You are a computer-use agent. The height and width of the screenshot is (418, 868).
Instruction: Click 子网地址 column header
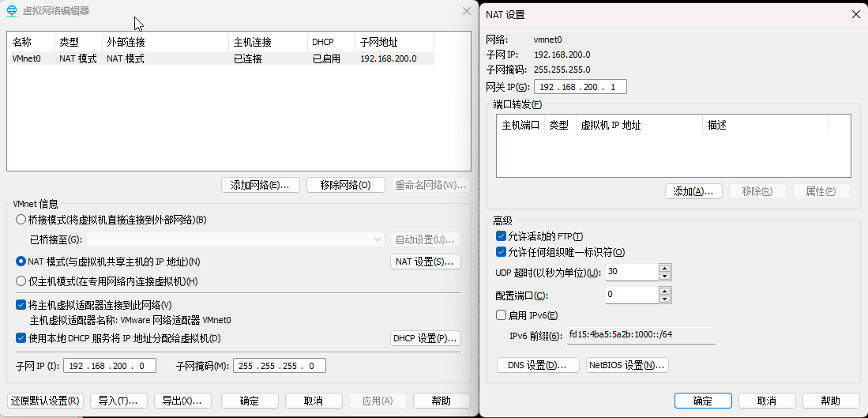(x=395, y=43)
